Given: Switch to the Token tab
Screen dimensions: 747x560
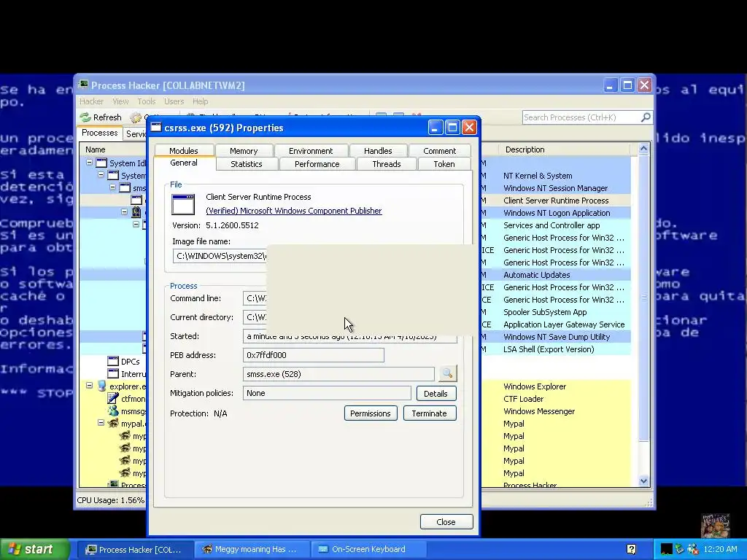Looking at the screenshot, I should coord(444,164).
